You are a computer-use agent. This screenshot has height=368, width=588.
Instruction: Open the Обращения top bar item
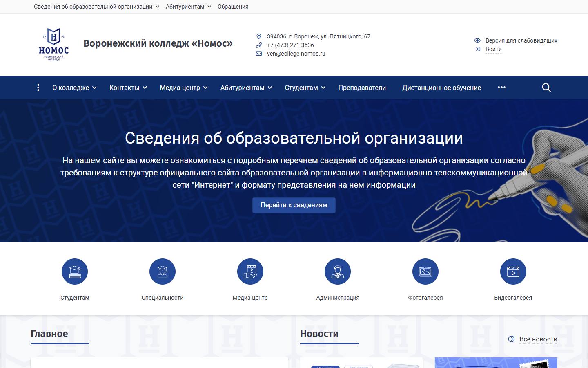point(233,7)
